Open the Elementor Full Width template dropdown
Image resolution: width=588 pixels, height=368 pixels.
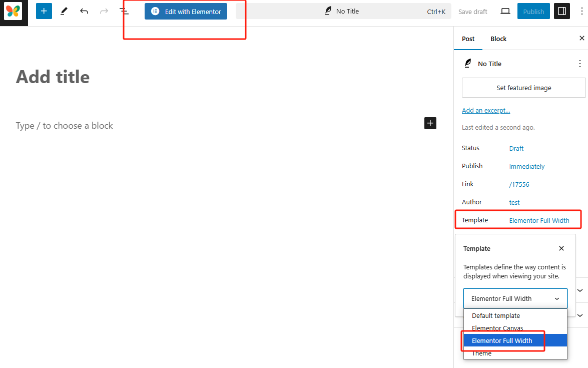tap(515, 298)
